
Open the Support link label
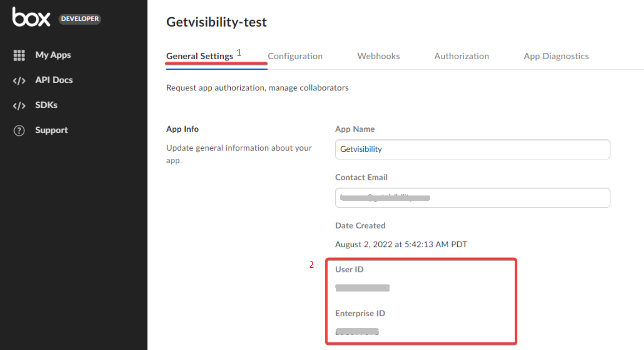(51, 130)
